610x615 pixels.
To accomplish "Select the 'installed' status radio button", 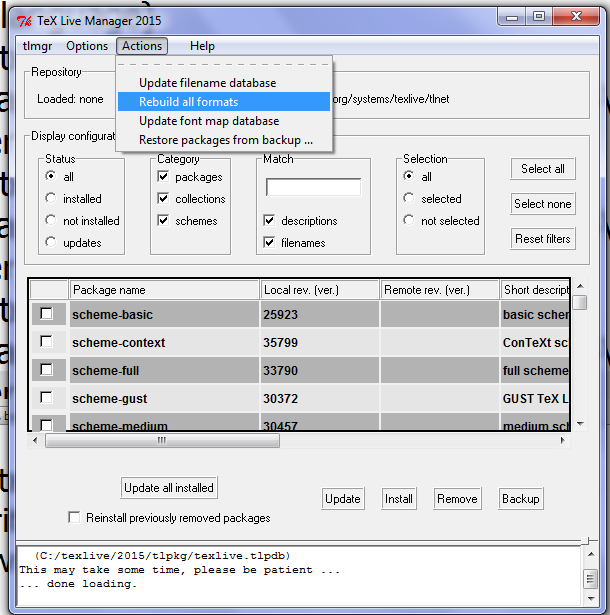I will [51, 199].
